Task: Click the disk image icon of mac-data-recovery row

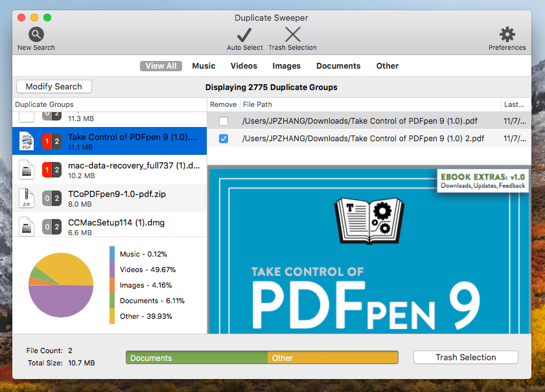Action: 27,170
